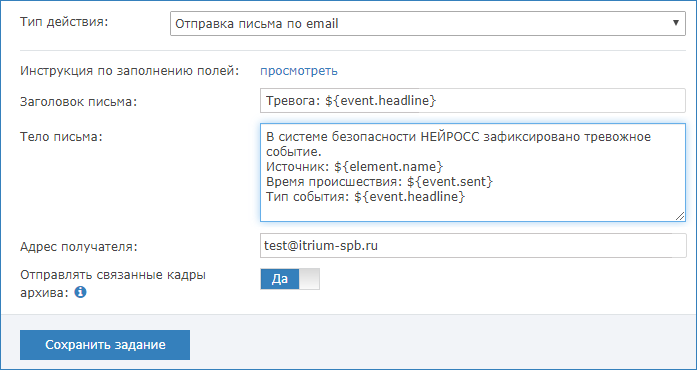Viewport: 697px width, 370px height.
Task: Click the info icon beside "архива"
Action: coord(80,292)
